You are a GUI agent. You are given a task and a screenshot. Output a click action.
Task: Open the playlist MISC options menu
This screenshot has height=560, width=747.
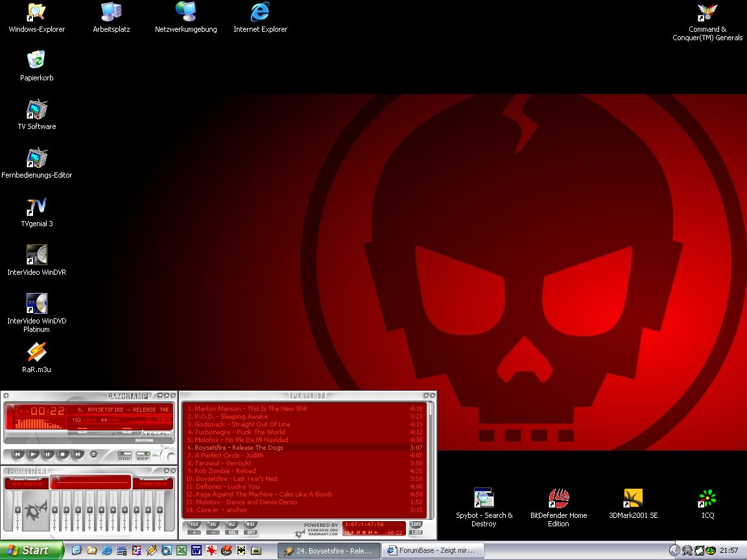pyautogui.click(x=251, y=524)
